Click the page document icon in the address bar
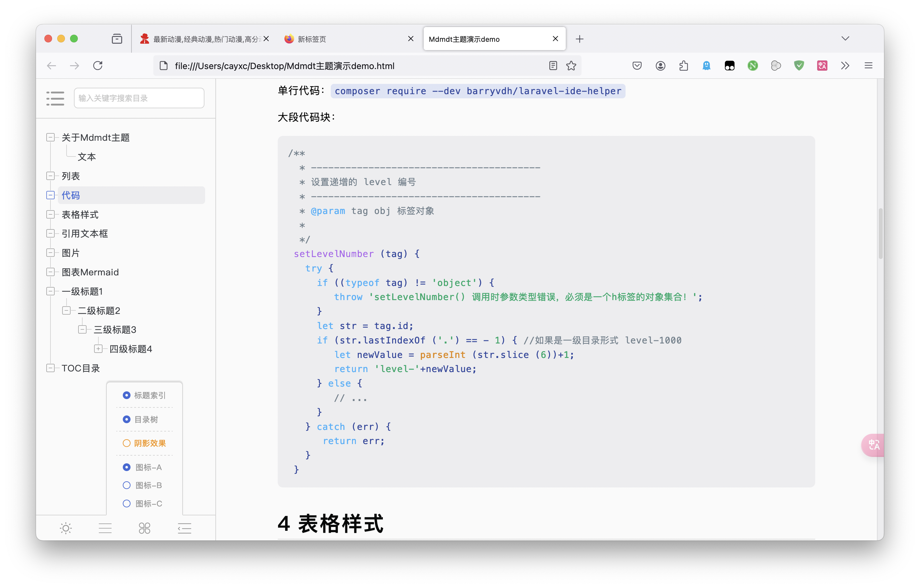This screenshot has width=920, height=588. (164, 66)
